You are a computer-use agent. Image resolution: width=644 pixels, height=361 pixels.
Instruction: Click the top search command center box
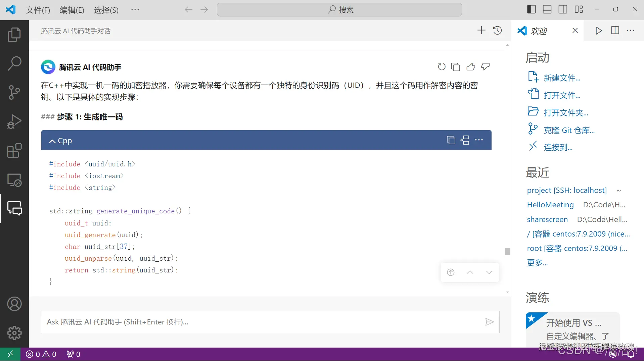tap(339, 10)
